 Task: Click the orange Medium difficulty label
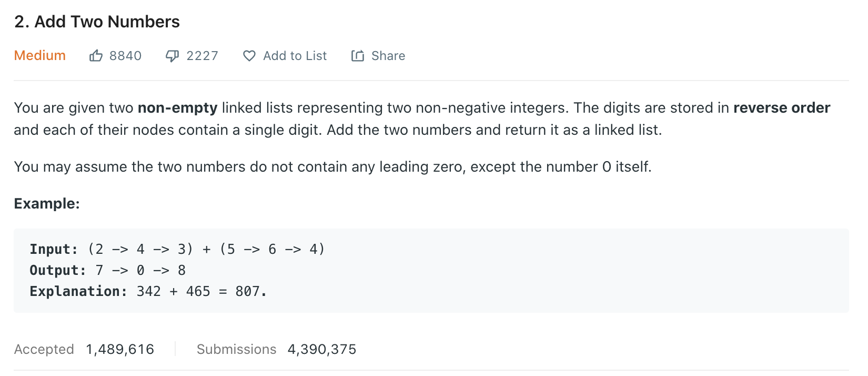[x=40, y=55]
